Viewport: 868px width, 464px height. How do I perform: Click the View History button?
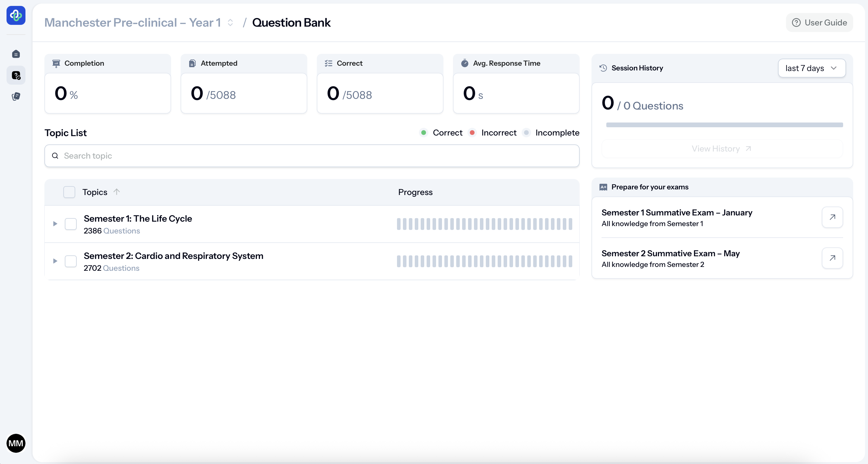click(x=721, y=149)
